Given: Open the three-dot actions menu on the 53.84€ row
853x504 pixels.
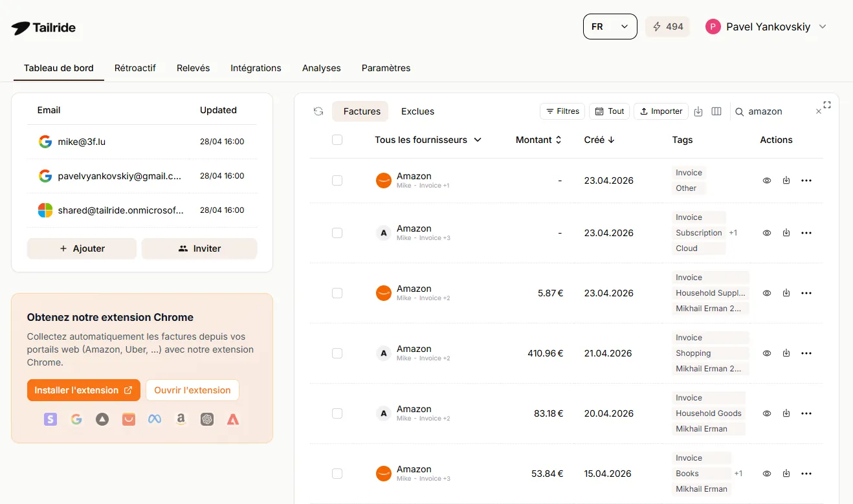Looking at the screenshot, I should tap(806, 474).
